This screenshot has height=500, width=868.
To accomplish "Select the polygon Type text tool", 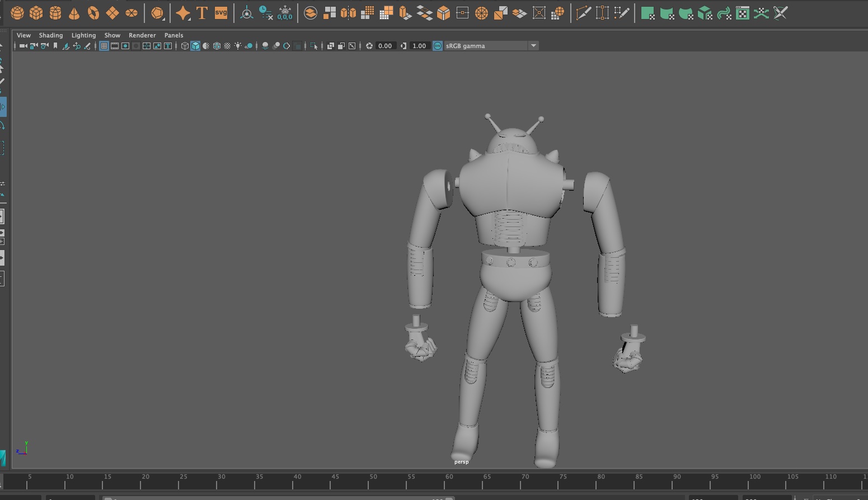I will pyautogui.click(x=202, y=13).
